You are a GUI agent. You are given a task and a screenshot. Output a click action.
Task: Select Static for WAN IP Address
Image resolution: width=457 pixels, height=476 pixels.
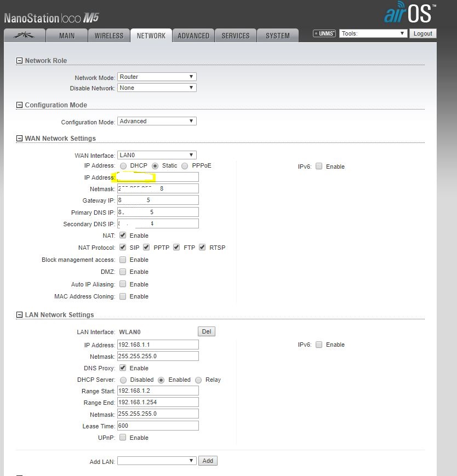pos(155,166)
